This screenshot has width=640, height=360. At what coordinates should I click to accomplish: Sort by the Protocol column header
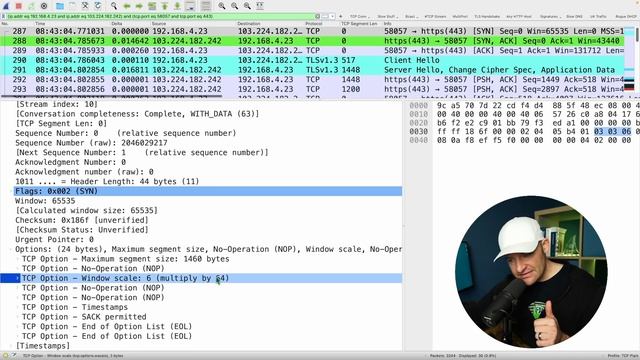(313, 24)
